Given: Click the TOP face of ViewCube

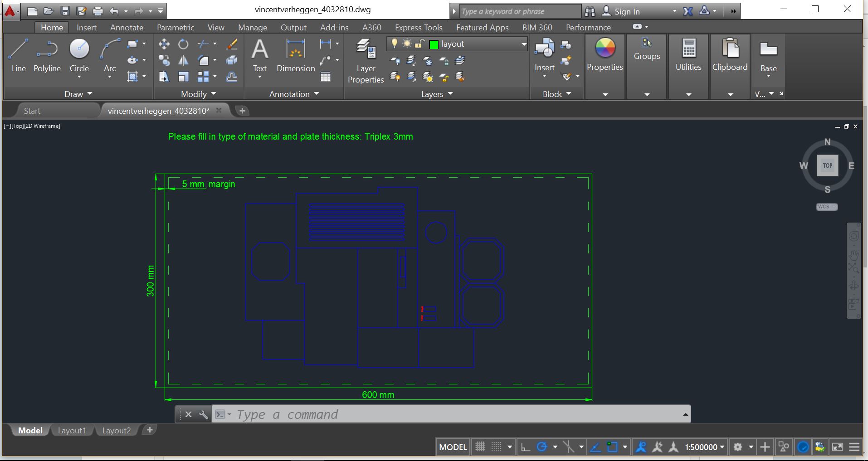Looking at the screenshot, I should pos(828,165).
